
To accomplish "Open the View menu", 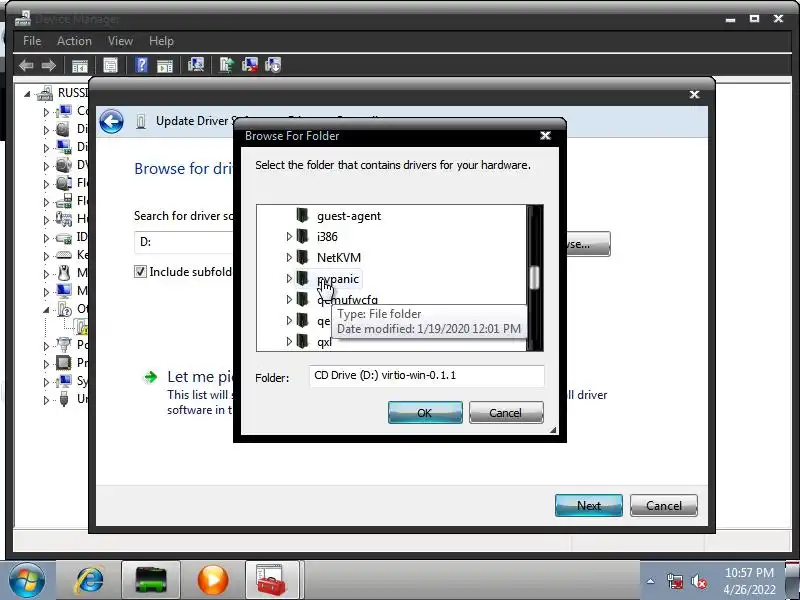I will [x=120, y=41].
